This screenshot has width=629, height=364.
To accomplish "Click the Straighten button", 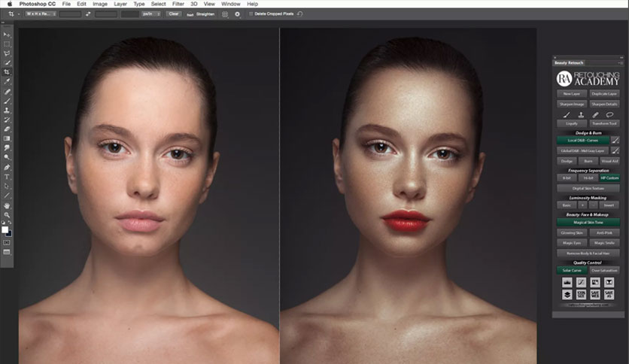I will coord(202,14).
